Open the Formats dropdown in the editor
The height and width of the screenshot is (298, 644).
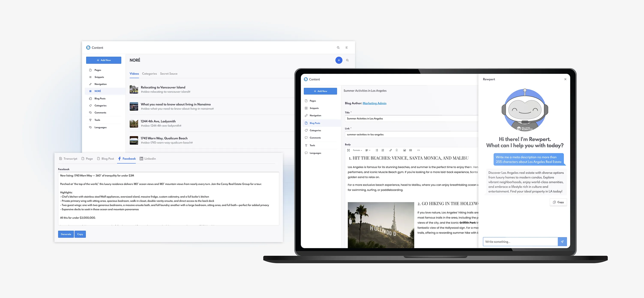[357, 150]
